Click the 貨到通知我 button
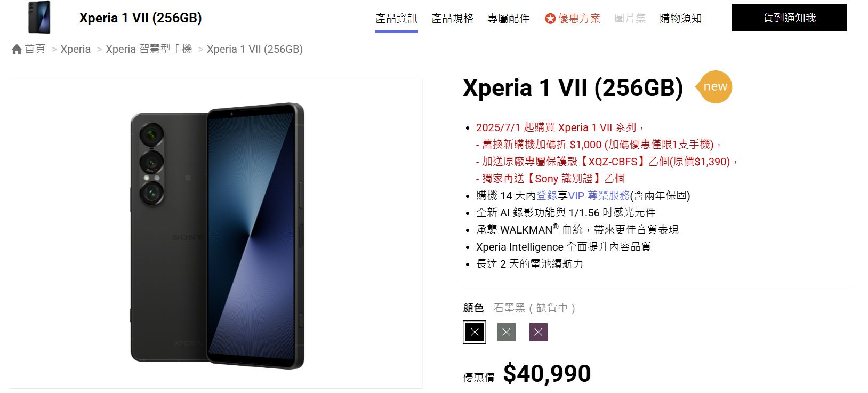Viewport: 868px width, 393px height. (789, 18)
